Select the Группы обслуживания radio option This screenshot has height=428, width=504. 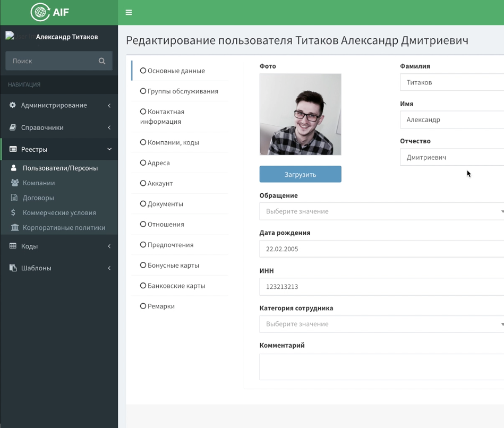point(143,91)
